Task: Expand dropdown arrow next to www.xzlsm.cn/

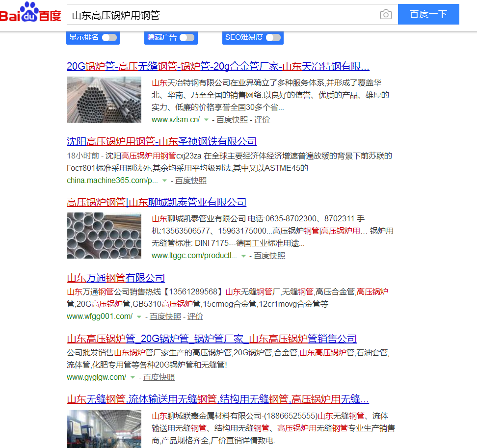Action: click(x=206, y=120)
